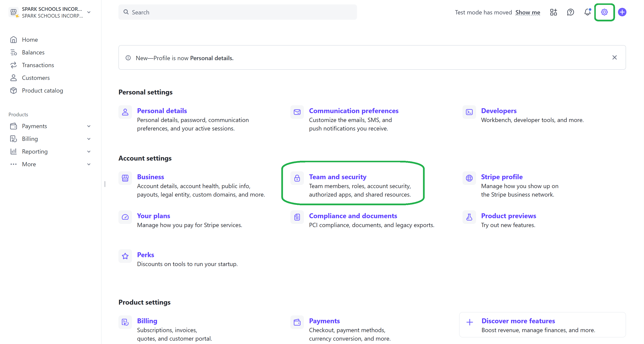Open the help question mark icon
The height and width of the screenshot is (344, 644).
[x=570, y=12]
